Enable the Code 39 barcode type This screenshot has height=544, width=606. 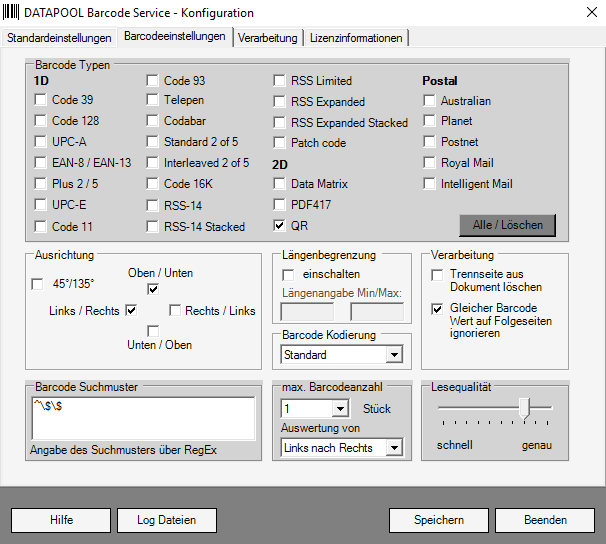click(40, 100)
